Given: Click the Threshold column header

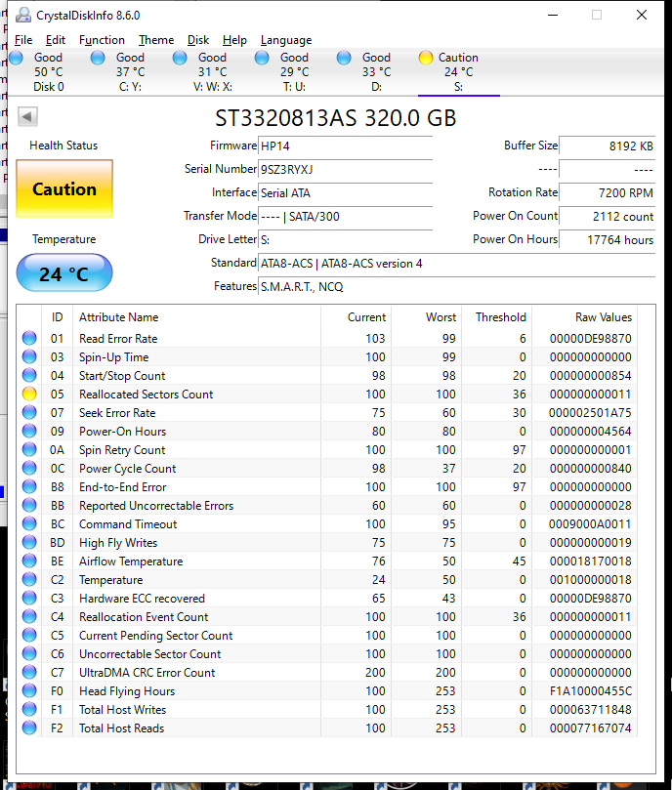Looking at the screenshot, I should 496,317.
